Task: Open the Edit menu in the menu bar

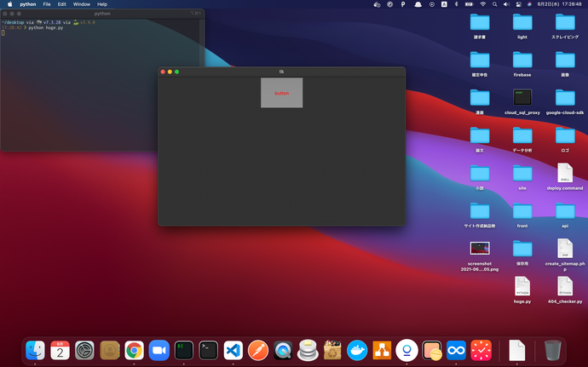Action: [x=62, y=4]
